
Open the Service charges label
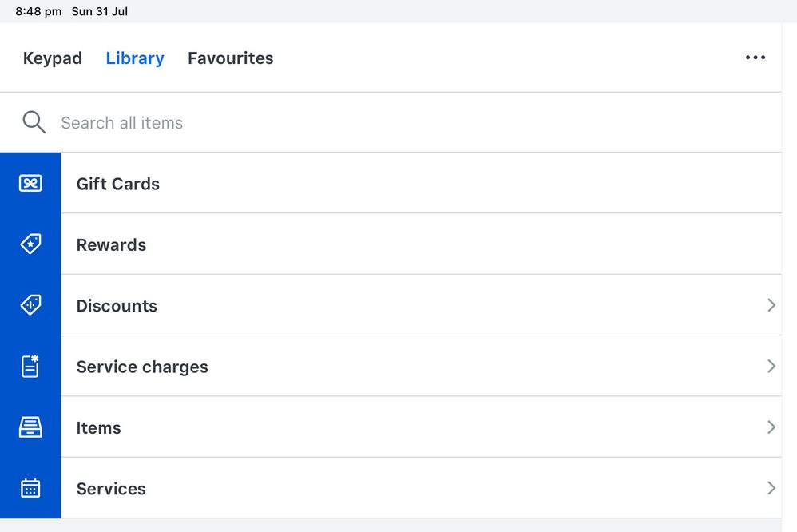[x=142, y=367]
